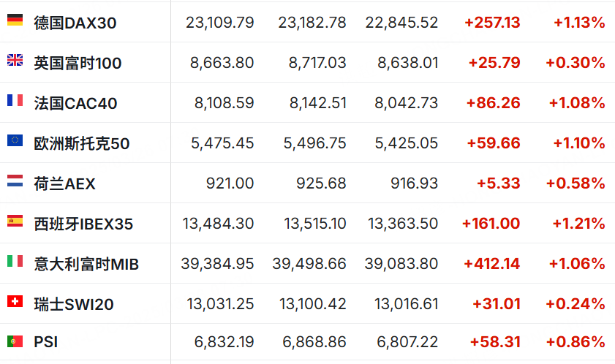Open the 瑞士SWI20 index link
The image size is (615, 364).
click(x=74, y=304)
